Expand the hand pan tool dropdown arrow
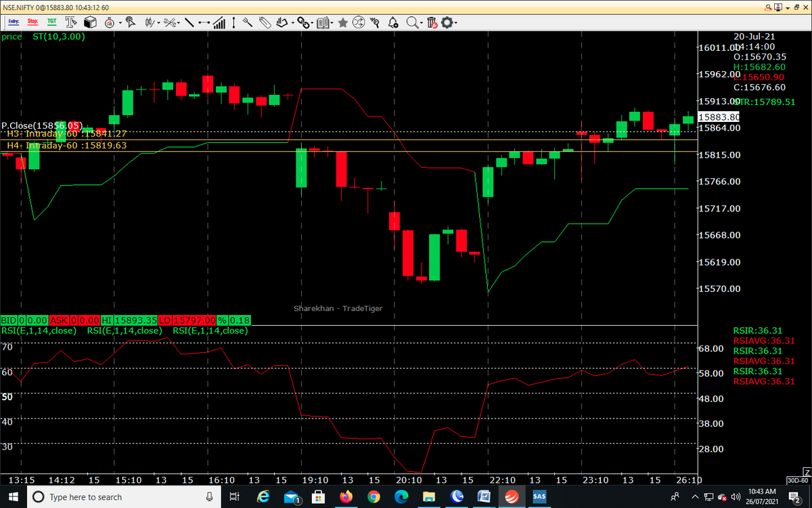The width and height of the screenshot is (812, 508). [x=292, y=23]
